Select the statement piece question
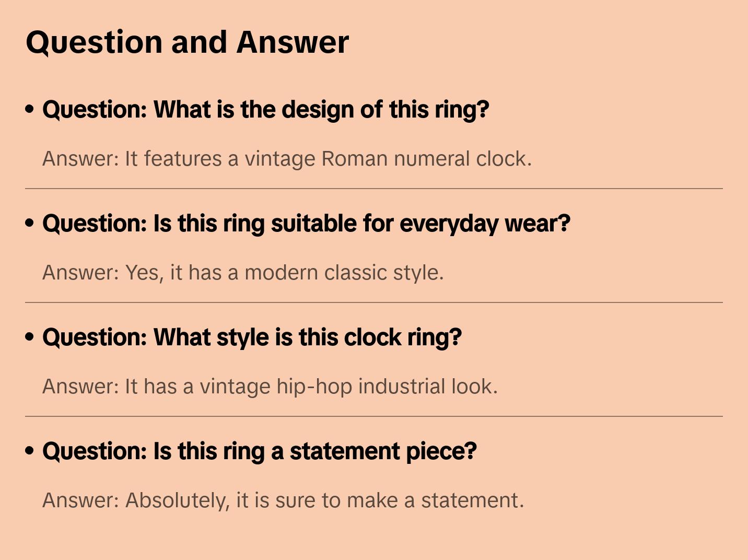748x560 pixels. click(259, 451)
